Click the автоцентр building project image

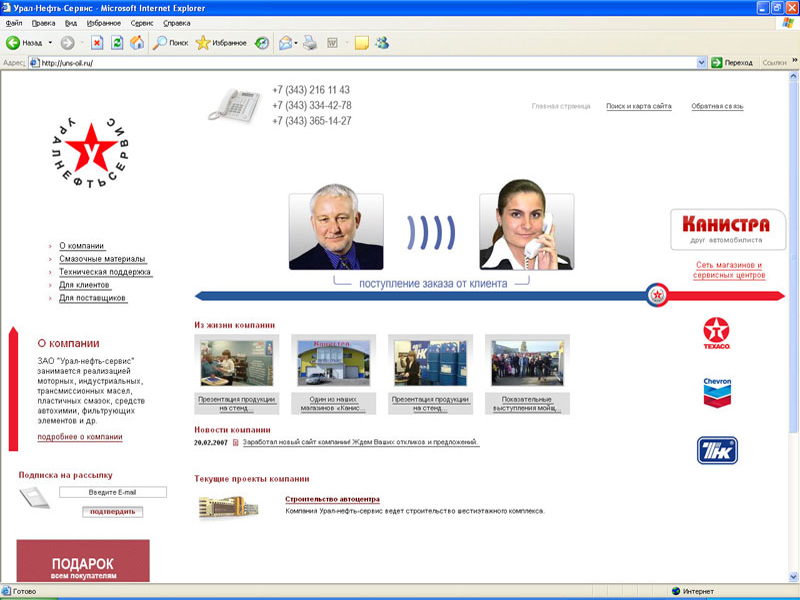pos(228,507)
